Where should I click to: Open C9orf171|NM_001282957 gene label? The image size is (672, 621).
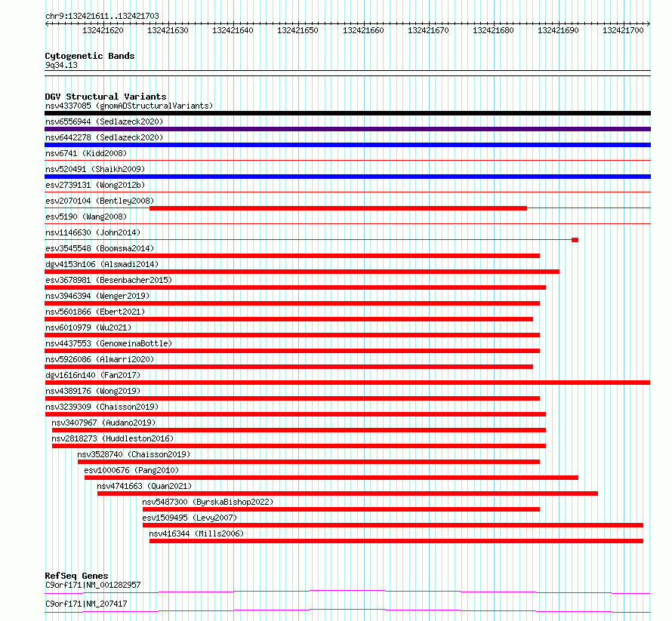93,585
